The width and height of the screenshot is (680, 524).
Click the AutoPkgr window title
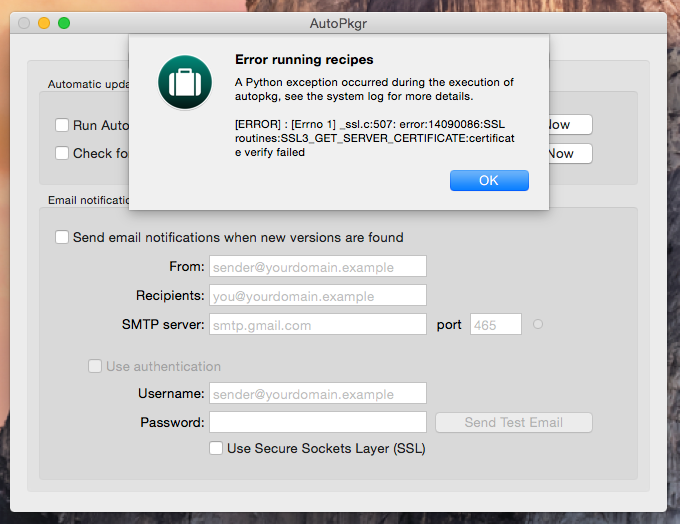click(x=338, y=23)
